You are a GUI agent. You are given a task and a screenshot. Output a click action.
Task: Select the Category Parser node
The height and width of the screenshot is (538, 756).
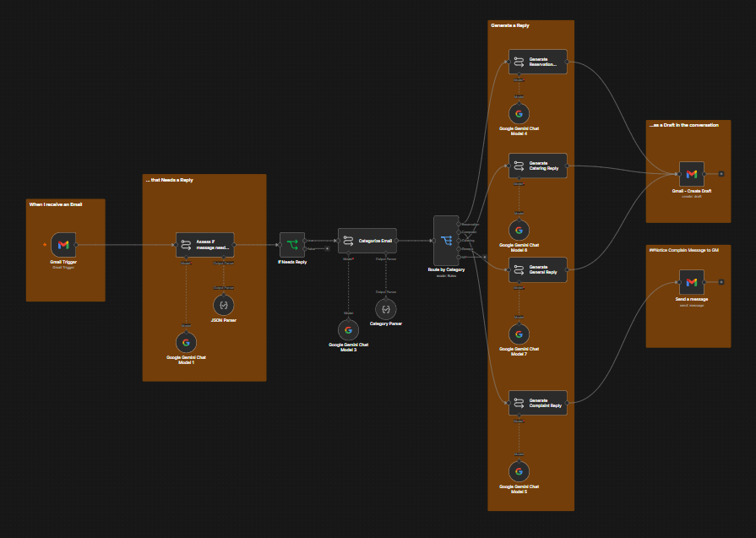point(386,309)
